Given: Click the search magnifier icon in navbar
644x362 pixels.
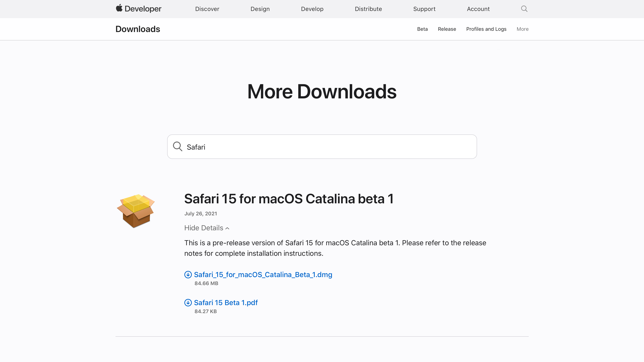Looking at the screenshot, I should pyautogui.click(x=524, y=8).
